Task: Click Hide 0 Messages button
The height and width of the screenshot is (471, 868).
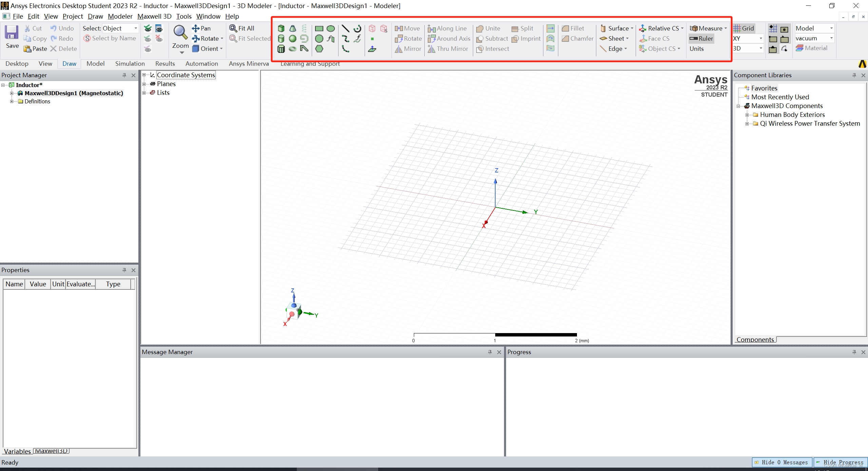Action: 782,462
